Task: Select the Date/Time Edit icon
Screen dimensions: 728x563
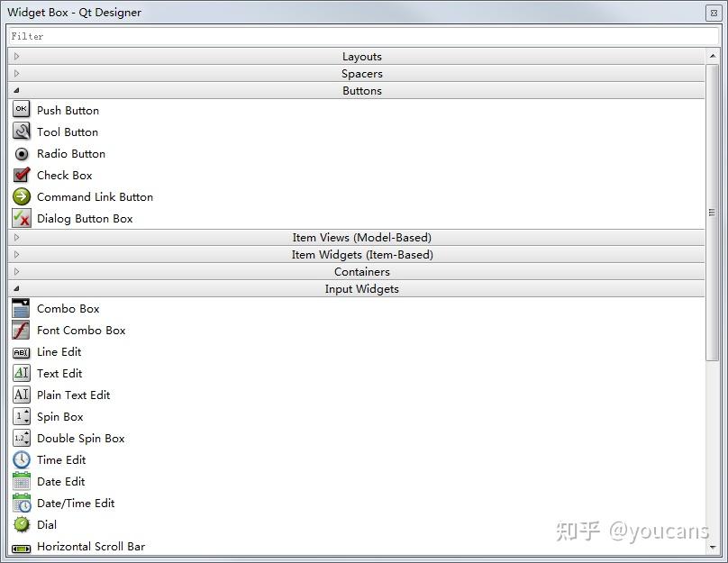Action: (x=22, y=504)
